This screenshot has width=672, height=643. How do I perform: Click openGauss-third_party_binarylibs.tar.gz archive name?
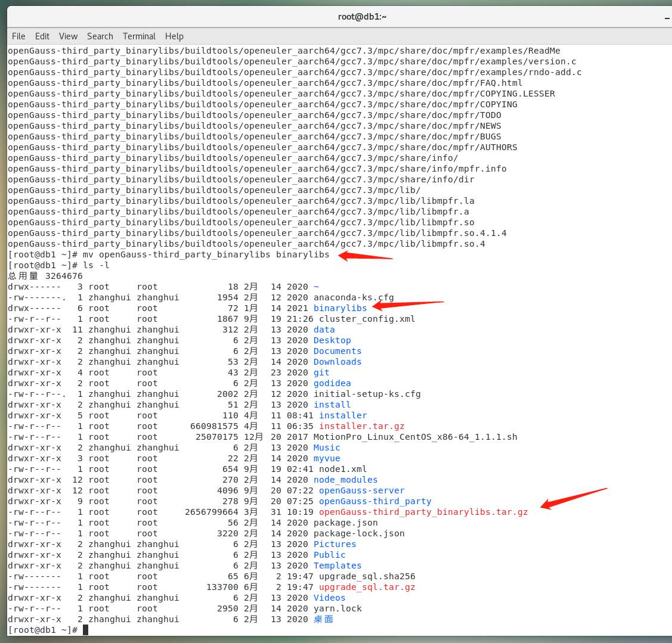coord(423,511)
